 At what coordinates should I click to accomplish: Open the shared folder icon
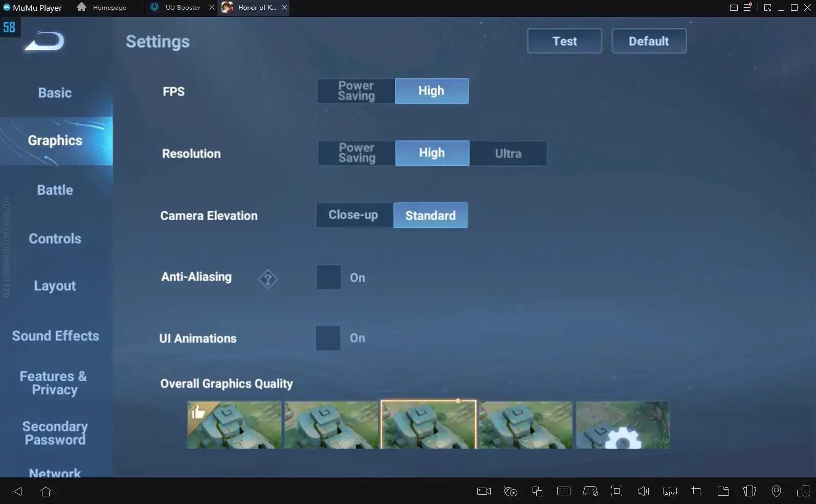[723, 491]
